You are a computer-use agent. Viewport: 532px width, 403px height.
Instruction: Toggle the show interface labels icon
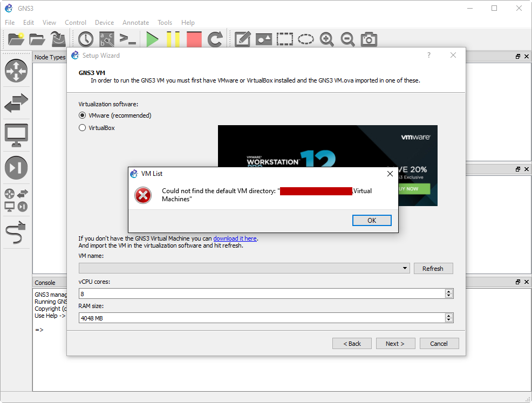[x=106, y=39]
